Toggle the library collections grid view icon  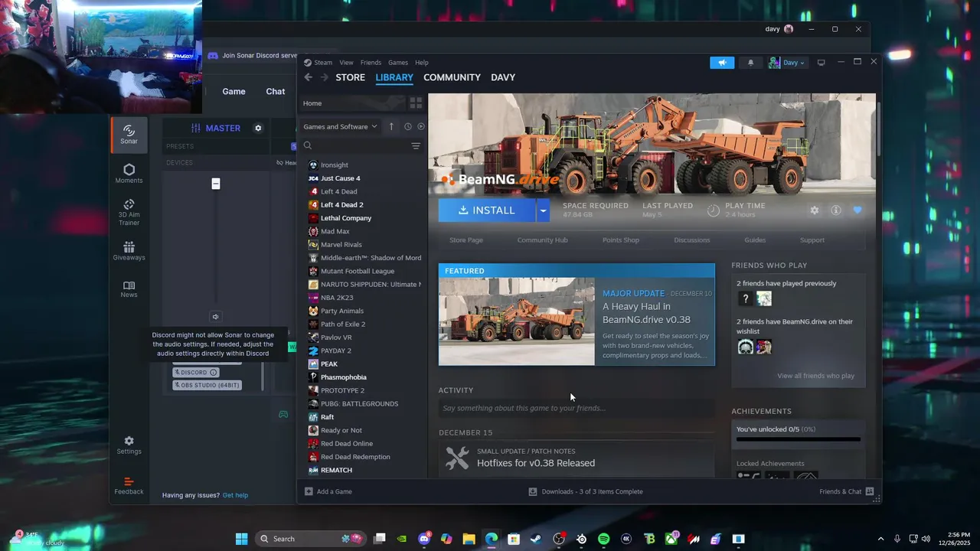tap(416, 103)
